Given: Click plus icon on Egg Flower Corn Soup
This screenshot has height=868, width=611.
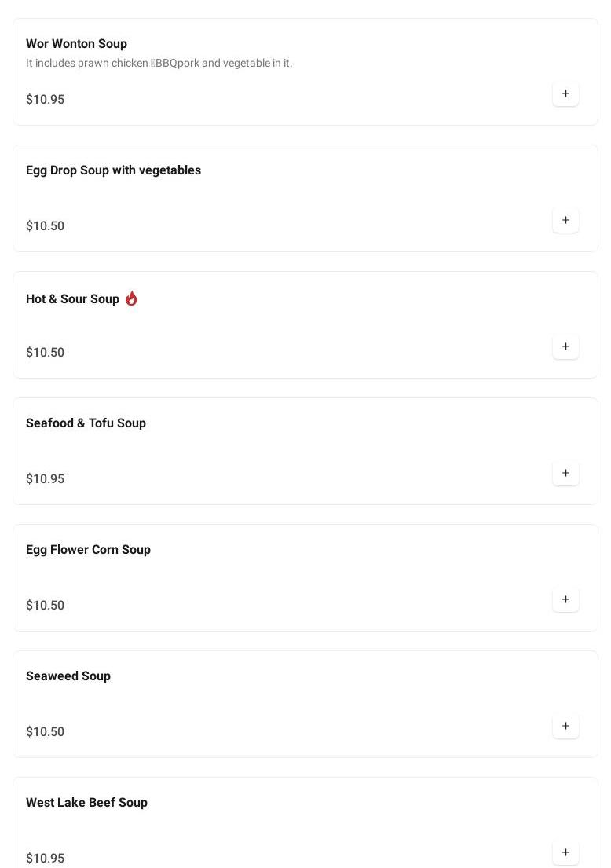Looking at the screenshot, I should pos(565,600).
